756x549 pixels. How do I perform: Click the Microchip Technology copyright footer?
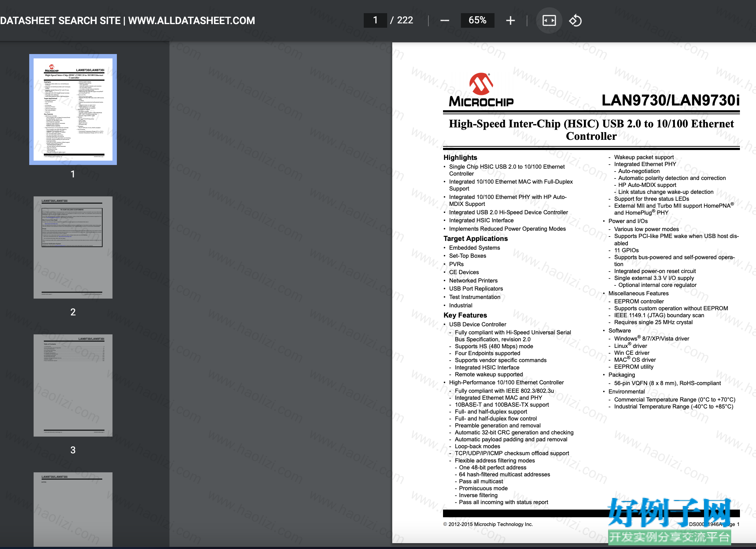click(x=488, y=524)
